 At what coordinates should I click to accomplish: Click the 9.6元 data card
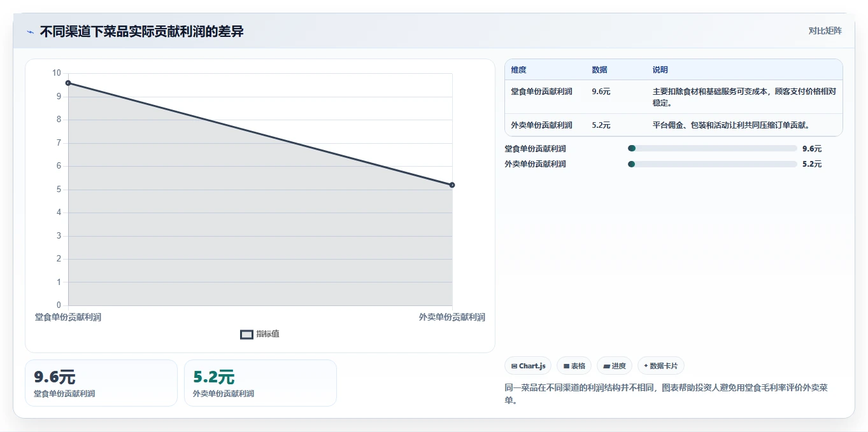(101, 383)
